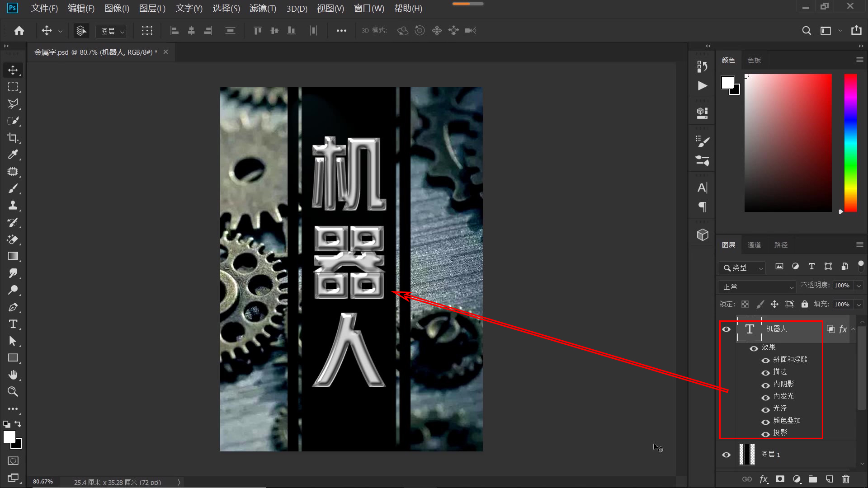The height and width of the screenshot is (488, 868).
Task: Switch to the 通道 tab
Action: pos(754,244)
